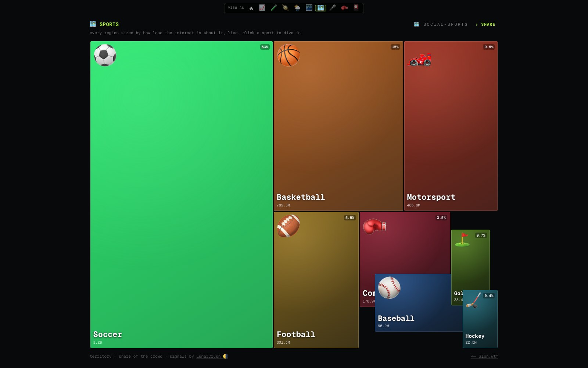Click the Football label

(x=296, y=335)
